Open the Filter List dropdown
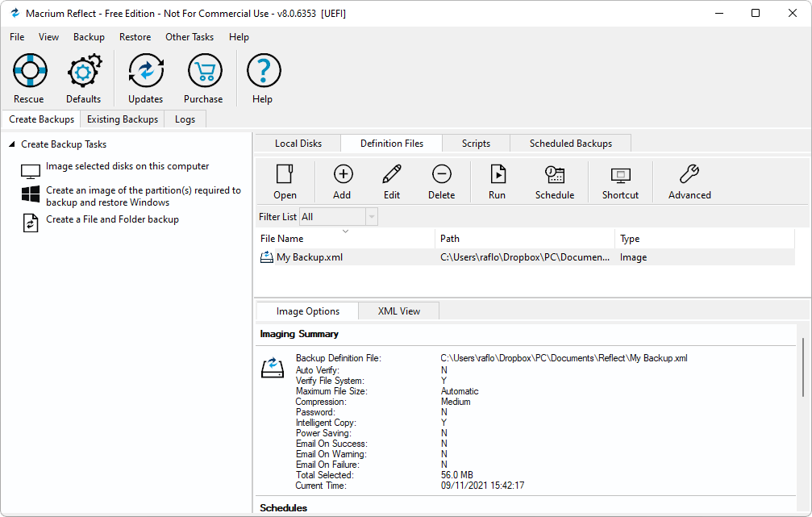The width and height of the screenshot is (812, 517). pyautogui.click(x=370, y=216)
